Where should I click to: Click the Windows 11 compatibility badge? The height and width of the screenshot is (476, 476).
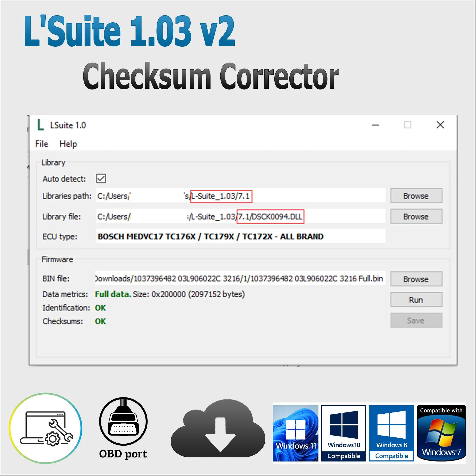pos(295,433)
